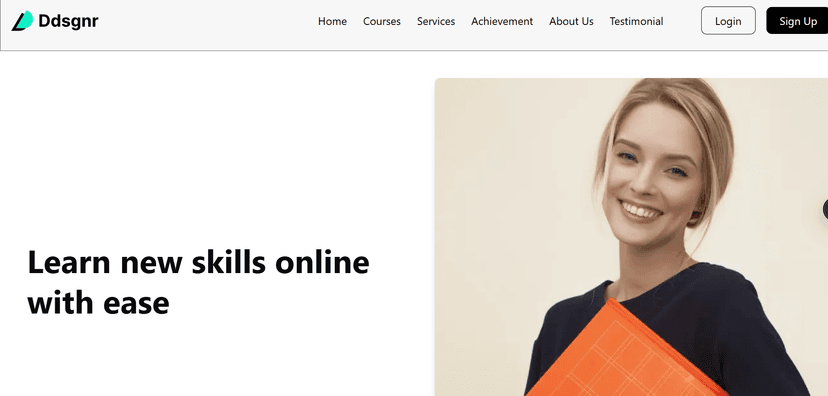Open the Services nav link
The image size is (828, 396).
tap(436, 21)
